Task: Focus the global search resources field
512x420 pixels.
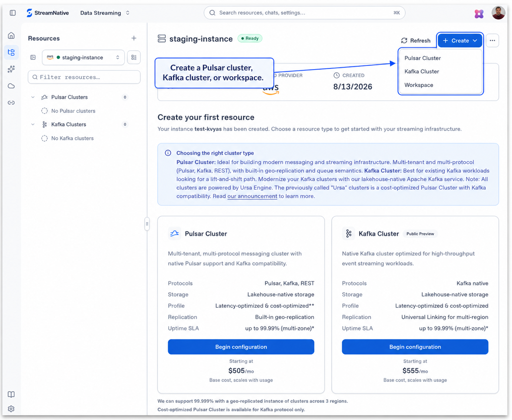Action: pos(304,13)
